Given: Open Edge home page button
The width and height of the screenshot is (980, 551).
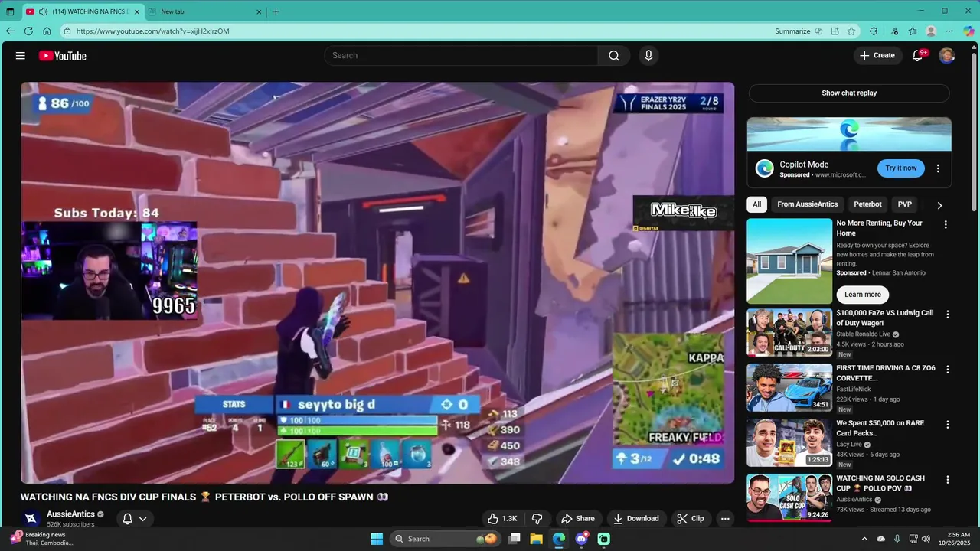Looking at the screenshot, I should pos(47,31).
